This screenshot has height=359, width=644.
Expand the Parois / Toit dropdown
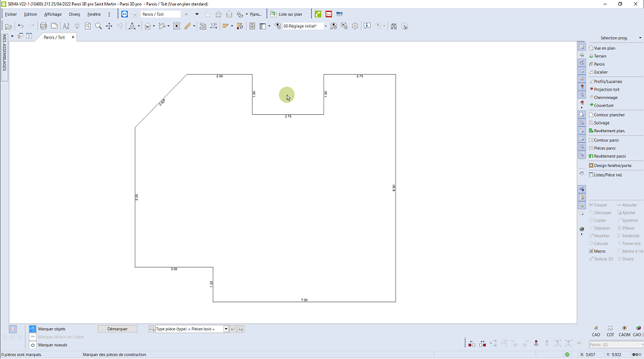pos(198,14)
